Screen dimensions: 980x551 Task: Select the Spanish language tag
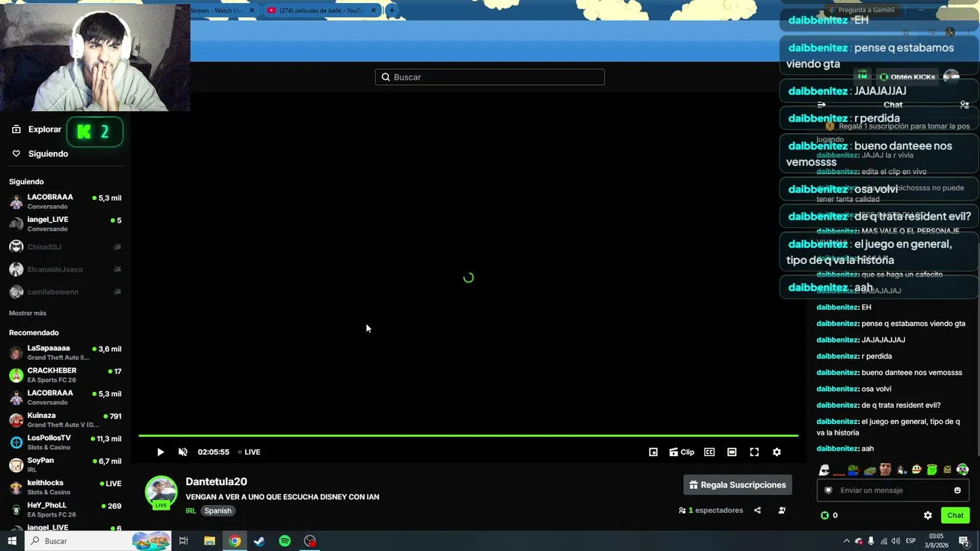217,511
